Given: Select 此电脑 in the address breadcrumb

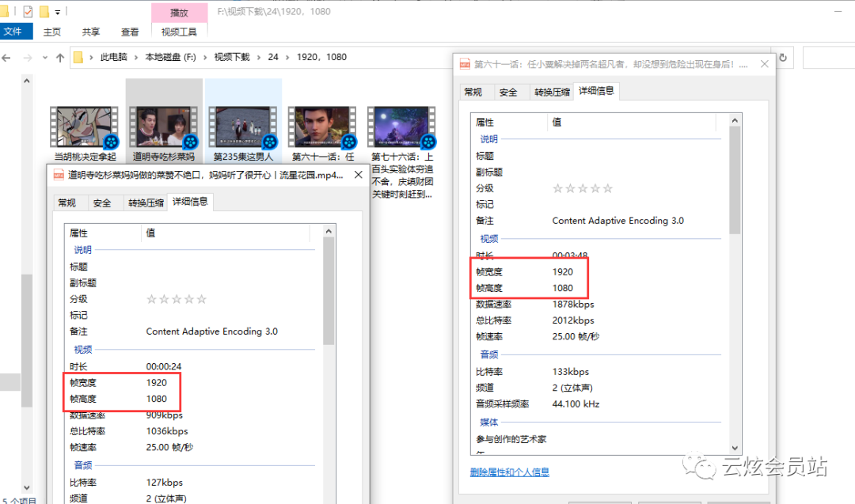Looking at the screenshot, I should [113, 57].
